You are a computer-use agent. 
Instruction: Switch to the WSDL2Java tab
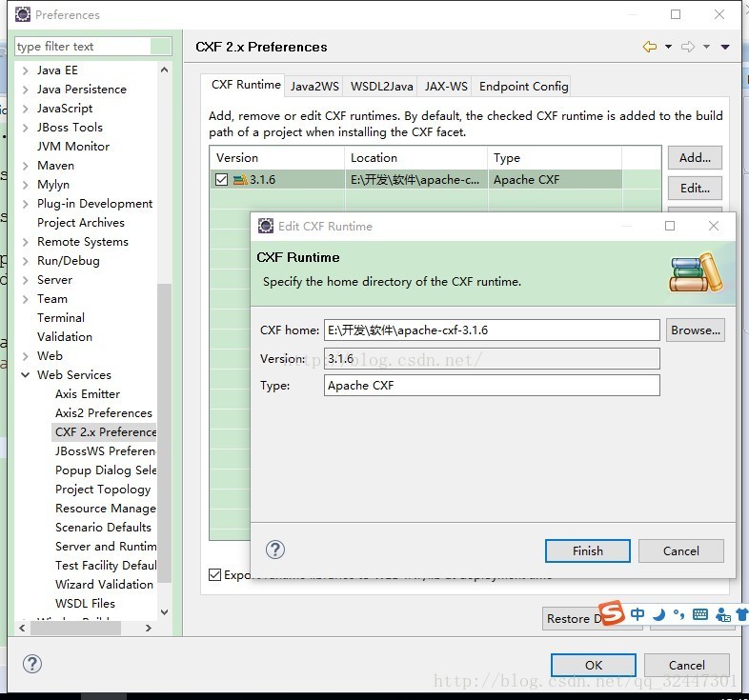click(x=381, y=86)
